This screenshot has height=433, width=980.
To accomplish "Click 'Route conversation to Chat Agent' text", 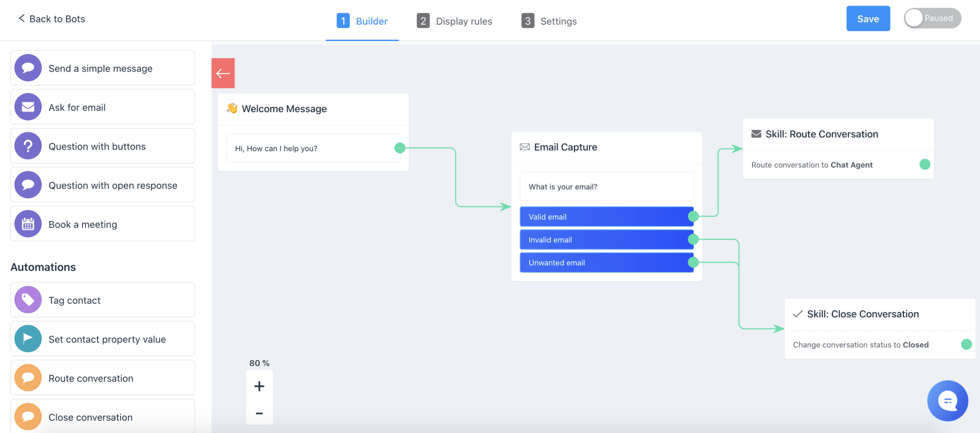I will [812, 165].
